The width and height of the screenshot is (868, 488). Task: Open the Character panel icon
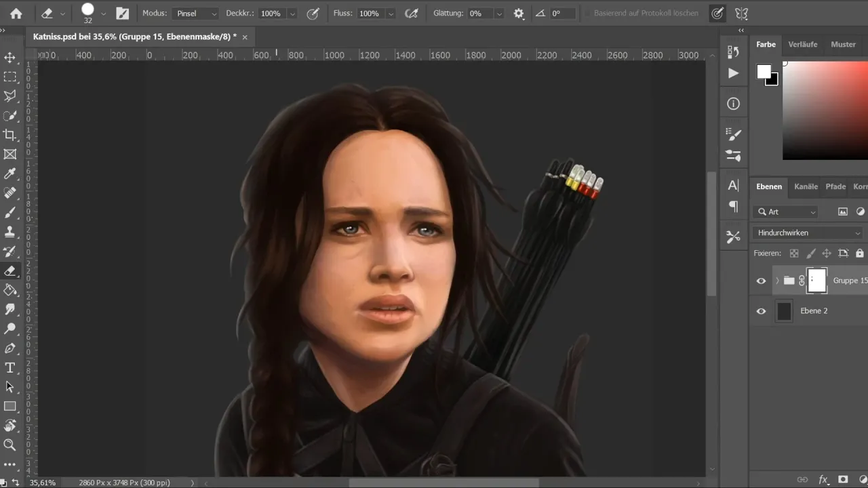pos(733,186)
